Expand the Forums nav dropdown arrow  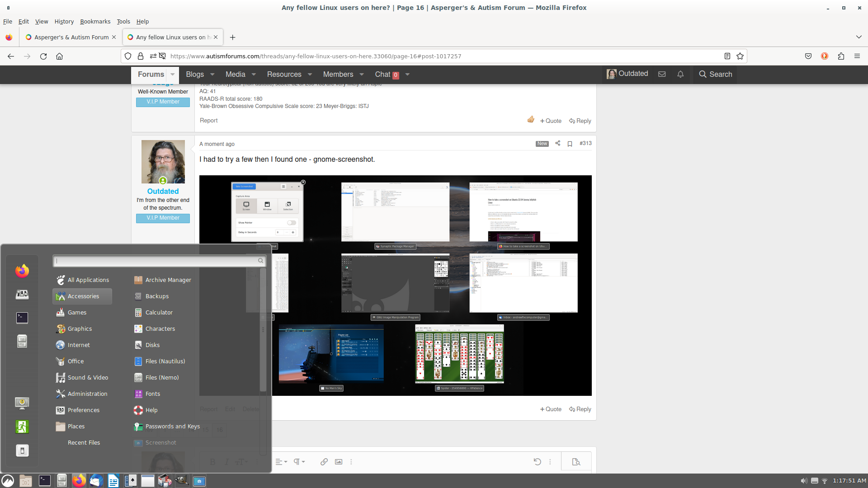(172, 74)
